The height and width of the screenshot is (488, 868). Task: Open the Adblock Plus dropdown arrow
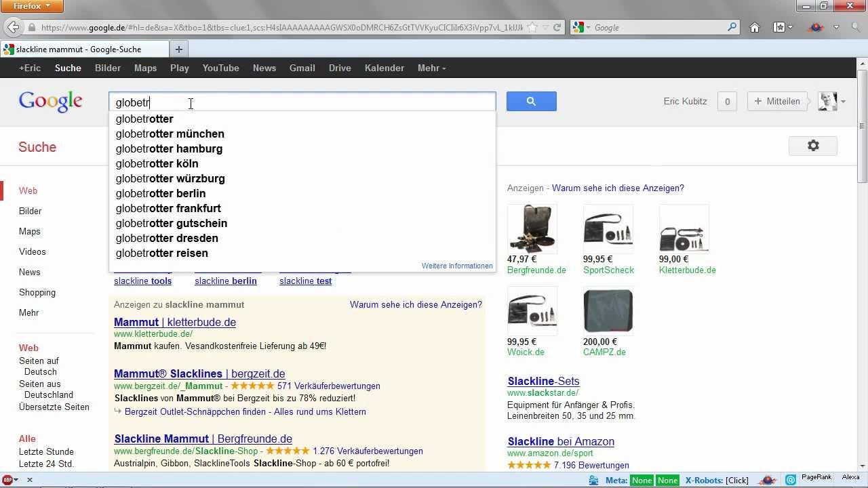tap(16, 480)
